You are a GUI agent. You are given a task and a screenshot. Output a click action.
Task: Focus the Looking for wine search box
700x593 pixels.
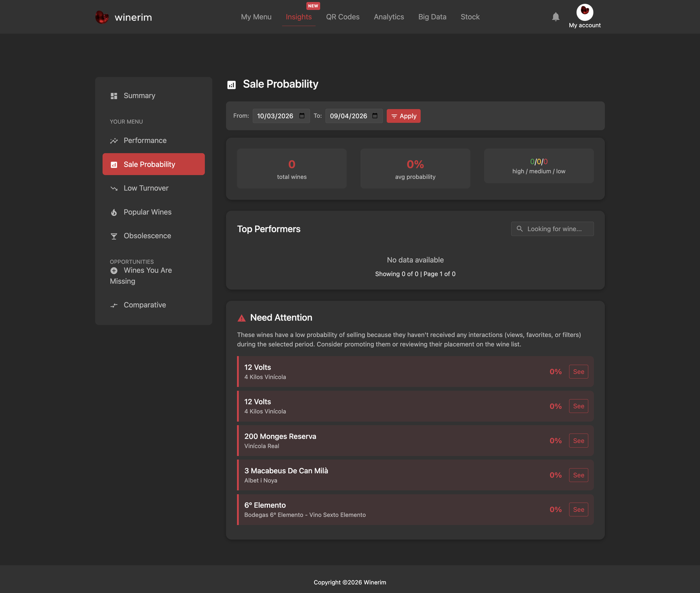point(553,229)
